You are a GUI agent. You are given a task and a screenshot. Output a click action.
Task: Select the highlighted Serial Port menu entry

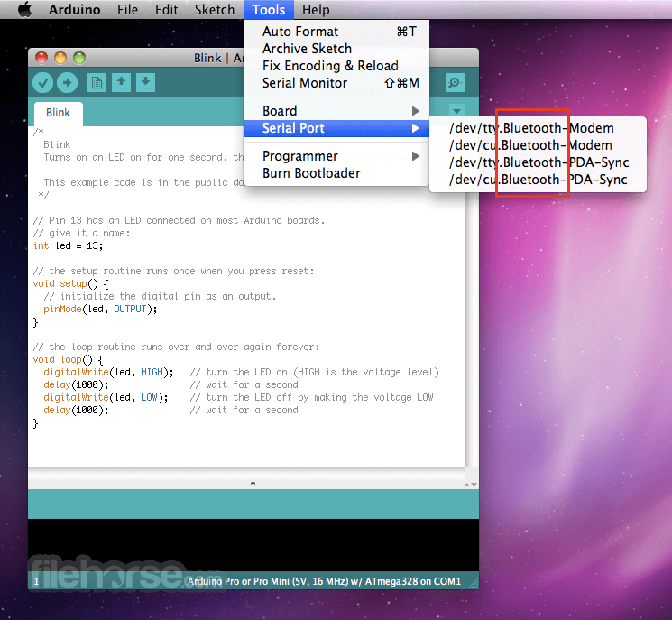336,128
